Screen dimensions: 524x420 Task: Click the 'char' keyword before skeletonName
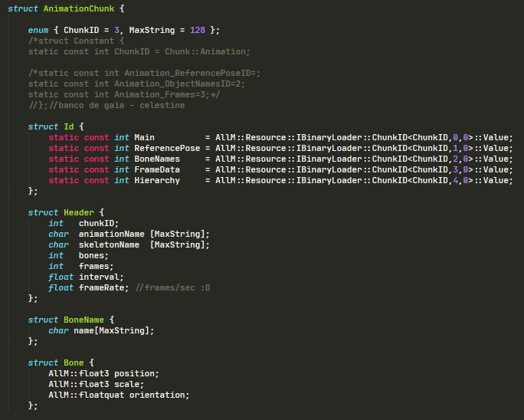(58, 244)
